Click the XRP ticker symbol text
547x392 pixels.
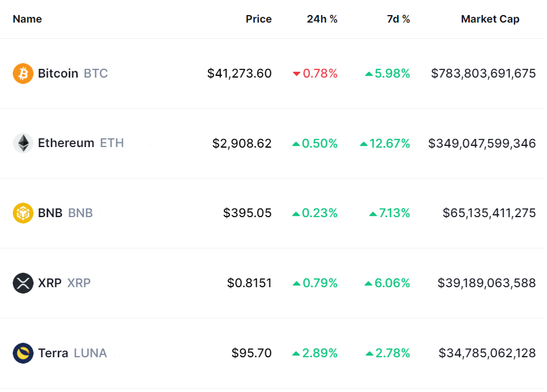pyautogui.click(x=79, y=283)
